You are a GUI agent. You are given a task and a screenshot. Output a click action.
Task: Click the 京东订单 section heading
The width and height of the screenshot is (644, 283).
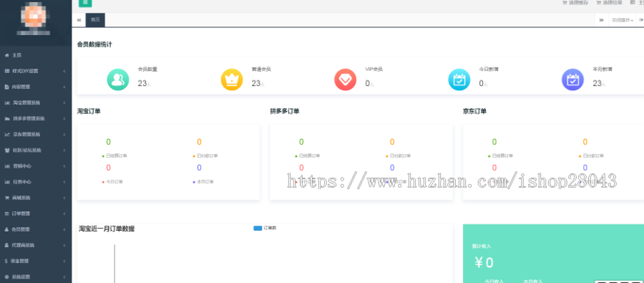474,111
